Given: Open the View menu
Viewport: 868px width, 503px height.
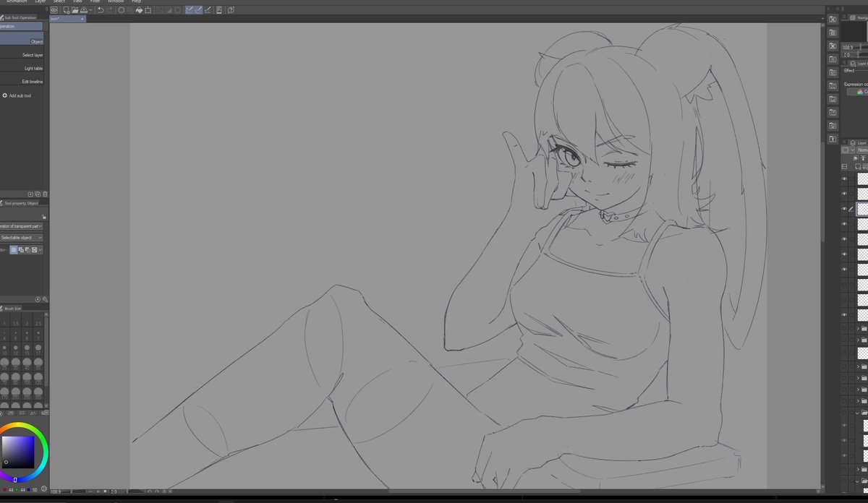Looking at the screenshot, I should pyautogui.click(x=77, y=1).
